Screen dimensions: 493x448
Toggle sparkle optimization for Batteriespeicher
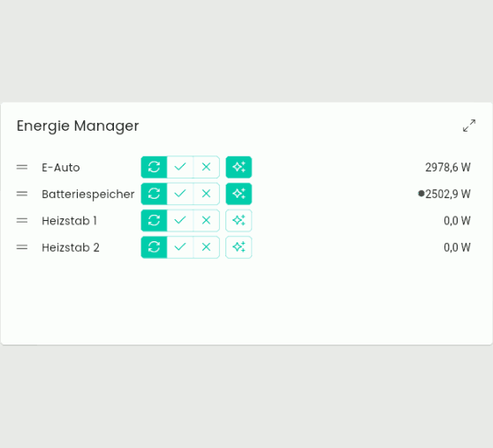(239, 194)
